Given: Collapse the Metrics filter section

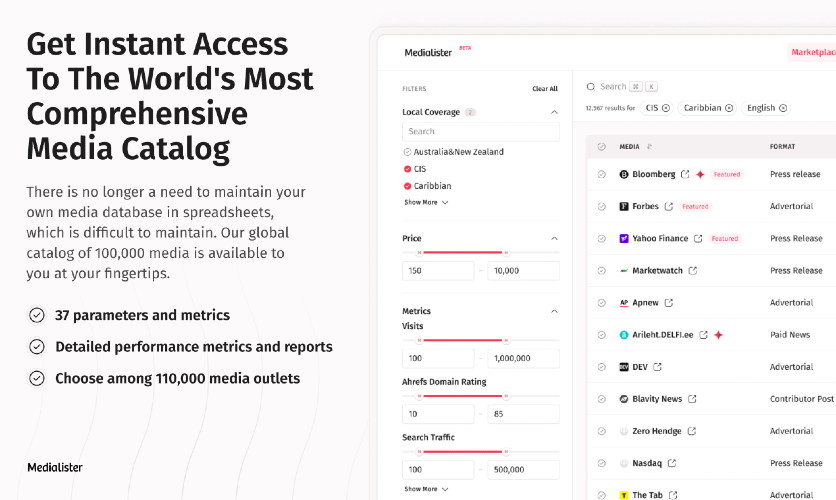Looking at the screenshot, I should 554,311.
